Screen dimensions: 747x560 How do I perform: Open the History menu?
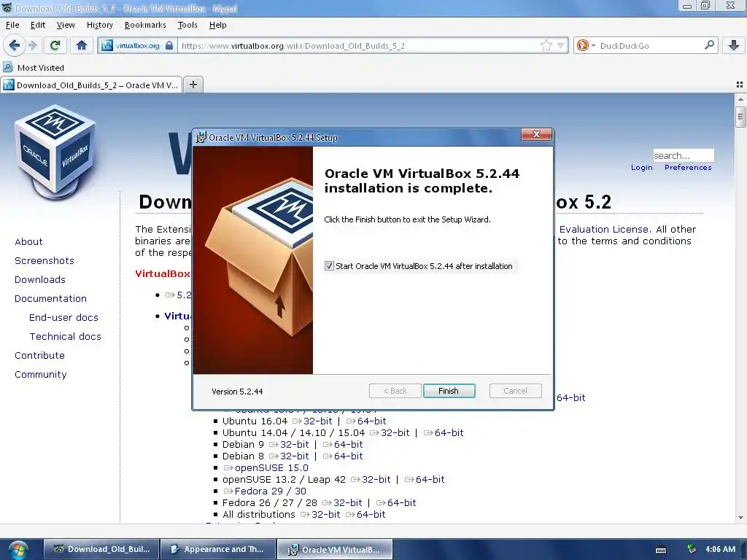(99, 25)
